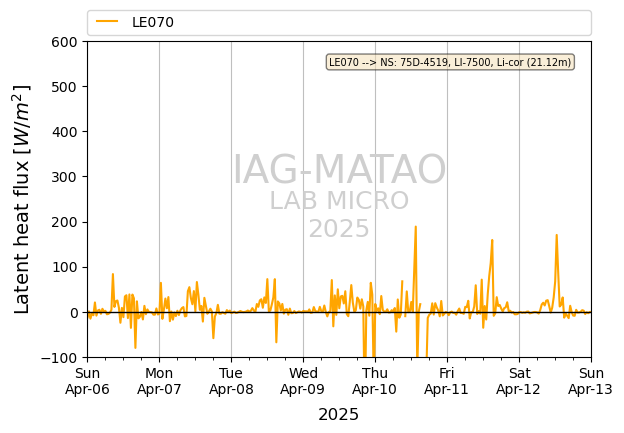This screenshot has width=624, height=433.
Task: Click the y-axis tick label 500
Action: [64, 87]
